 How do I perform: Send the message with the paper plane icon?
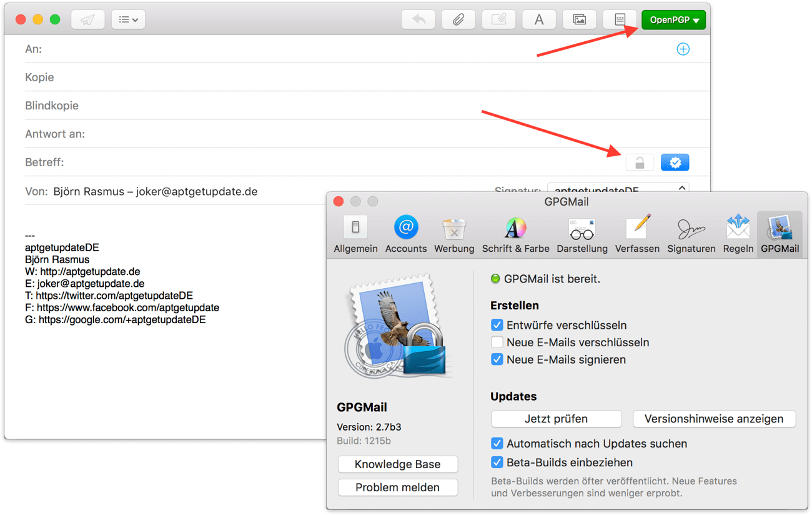coord(87,19)
